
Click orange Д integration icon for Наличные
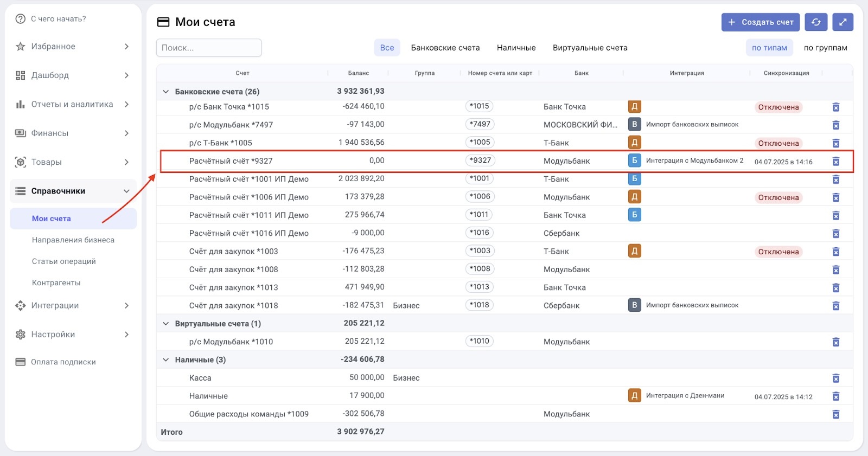coord(634,396)
